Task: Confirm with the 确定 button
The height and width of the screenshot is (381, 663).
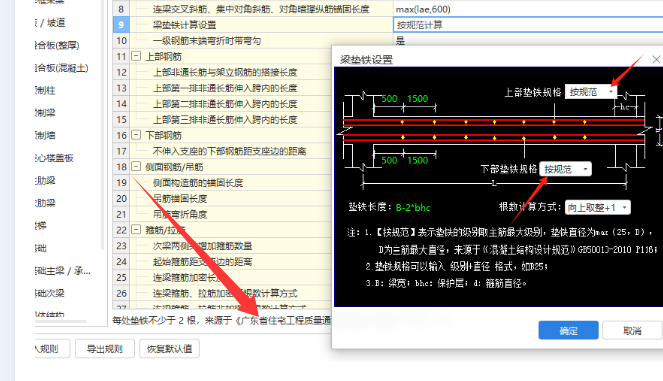Action: point(568,330)
